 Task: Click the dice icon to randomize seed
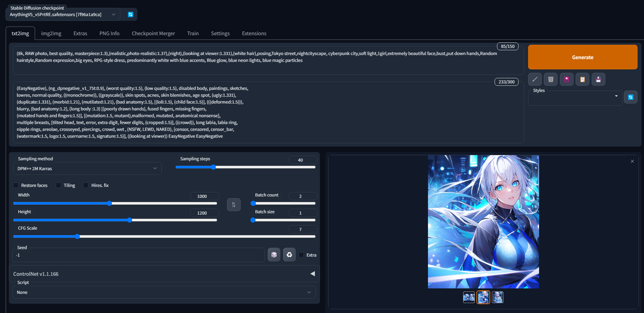pyautogui.click(x=274, y=255)
